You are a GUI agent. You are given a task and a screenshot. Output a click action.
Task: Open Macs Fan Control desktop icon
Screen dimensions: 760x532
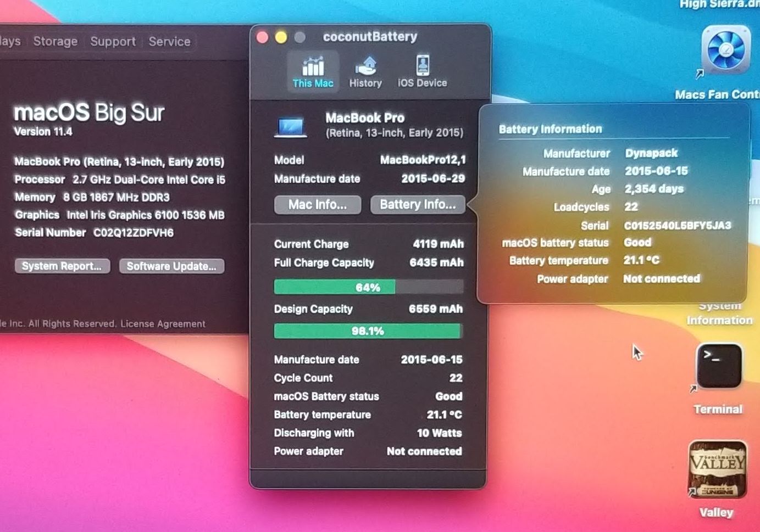[x=725, y=51]
